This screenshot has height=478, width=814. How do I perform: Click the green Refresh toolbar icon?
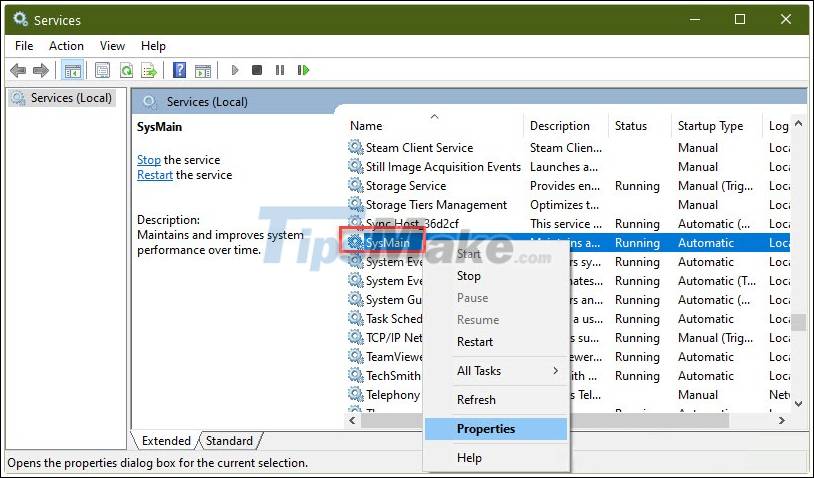[126, 70]
